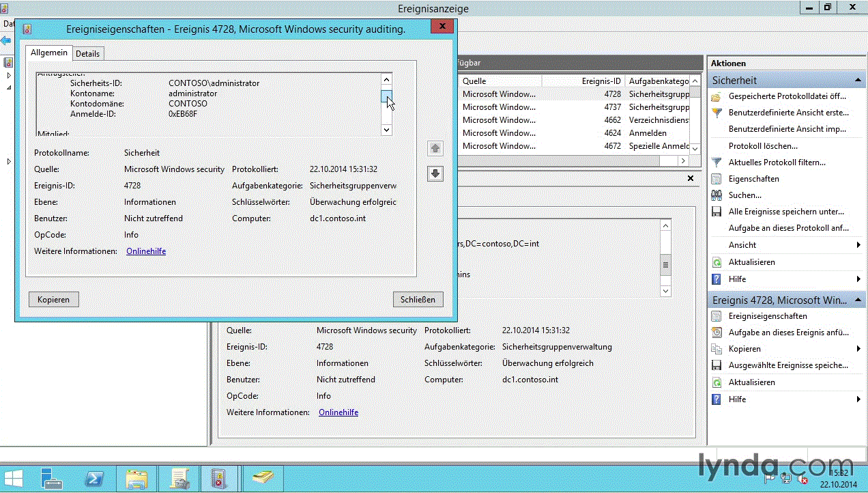Expand the Hilfe submenu arrow under Ereignis 4728

[858, 399]
